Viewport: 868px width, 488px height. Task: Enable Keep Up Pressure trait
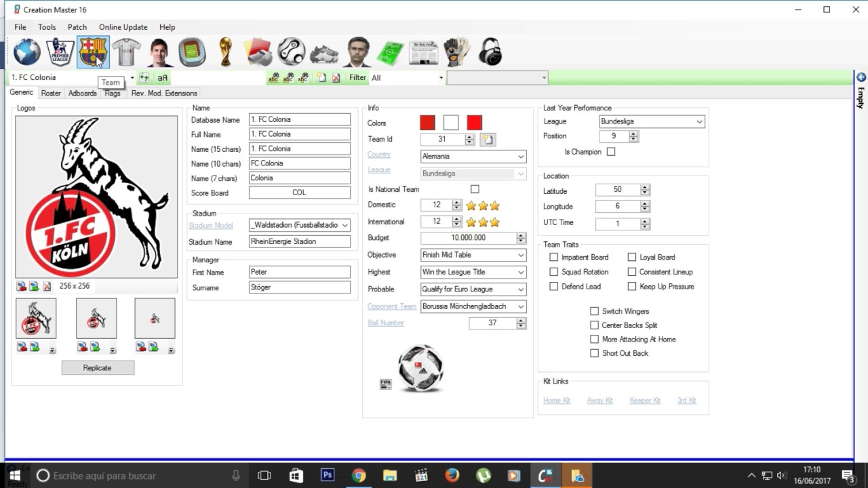pos(632,286)
